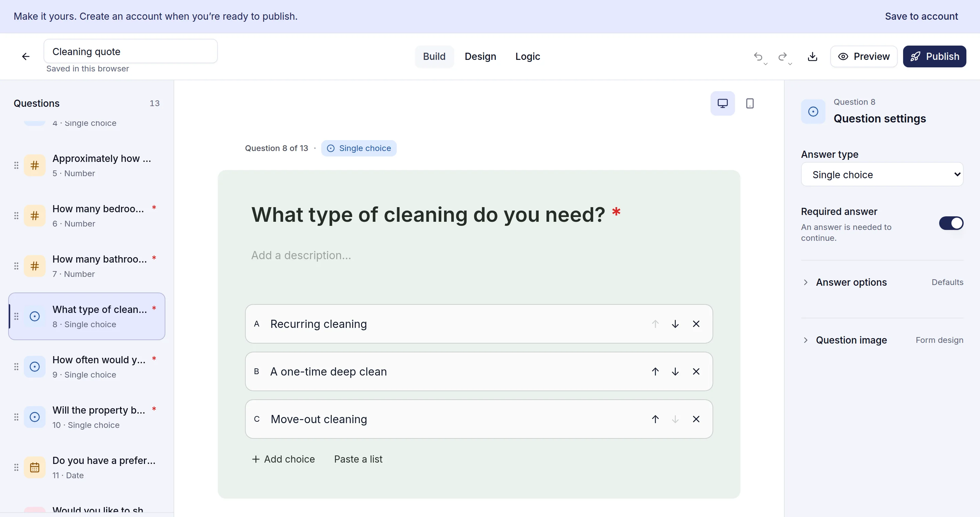Open form Preview
This screenshot has height=517, width=980.
coord(864,57)
